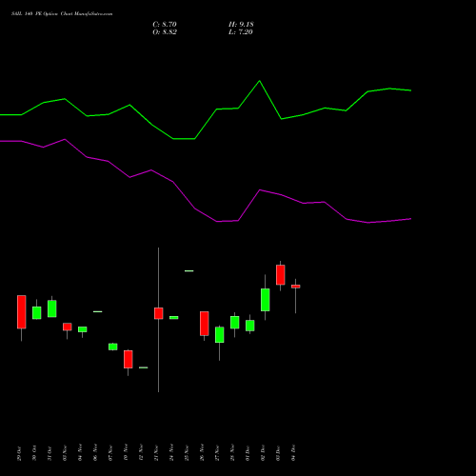This screenshot has height=476, width=476.
Task: Click the 04 Dec date label
Action: (293, 453)
